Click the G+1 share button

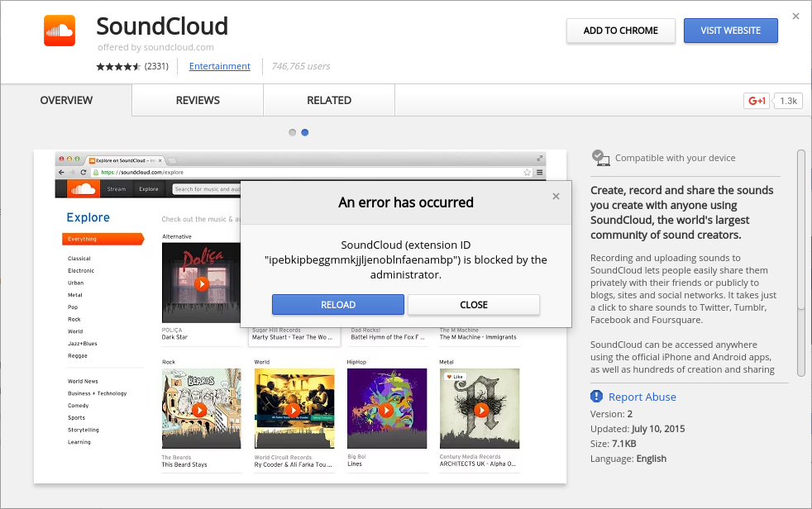pyautogui.click(x=756, y=101)
